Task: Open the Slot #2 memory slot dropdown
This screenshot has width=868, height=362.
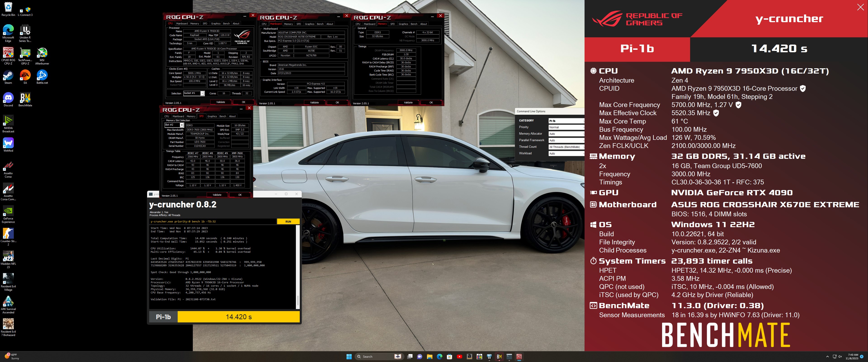Action: pos(174,125)
